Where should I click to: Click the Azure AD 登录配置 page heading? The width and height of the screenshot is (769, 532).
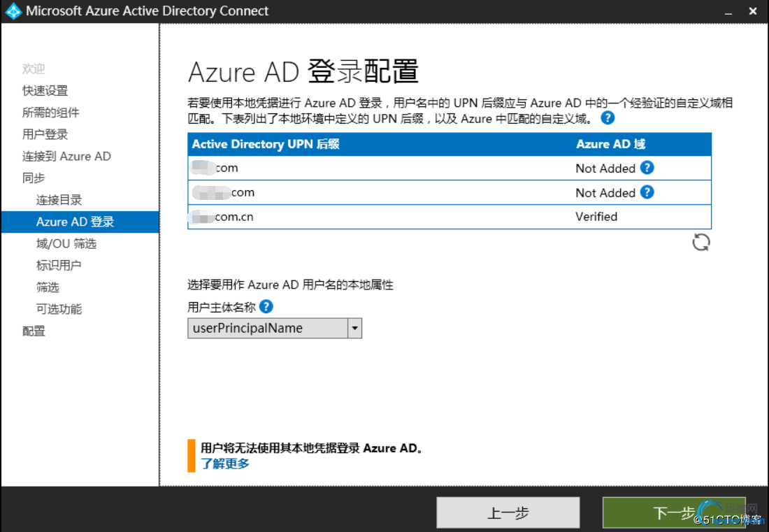(303, 71)
